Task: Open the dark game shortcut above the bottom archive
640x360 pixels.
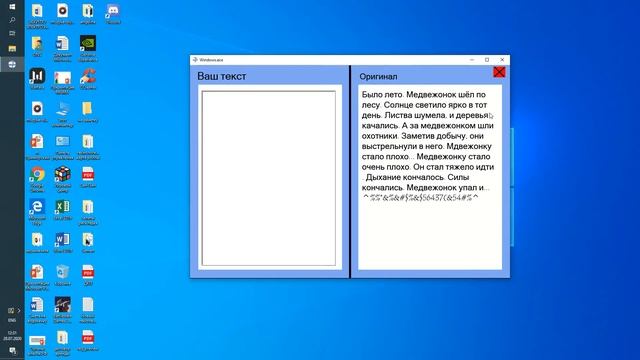Action: tap(62, 310)
